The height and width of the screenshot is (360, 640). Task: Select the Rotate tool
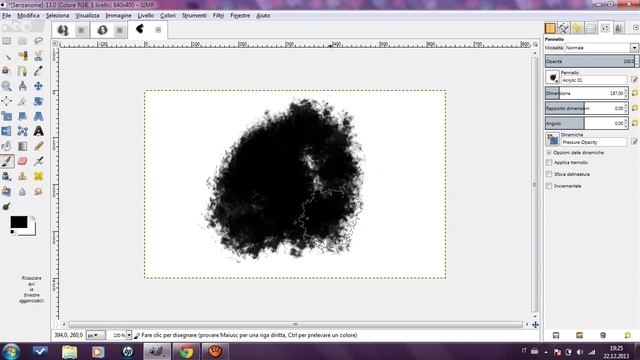pos(38,101)
